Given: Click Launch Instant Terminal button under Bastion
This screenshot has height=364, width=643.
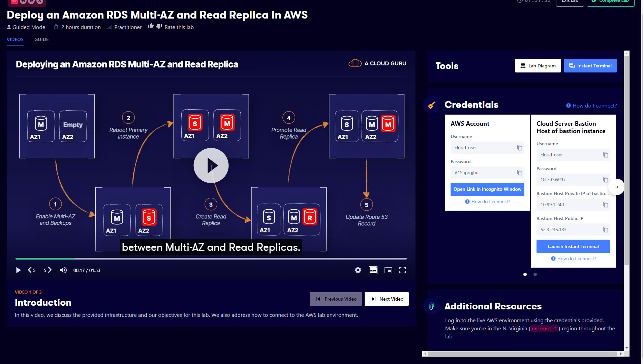Looking at the screenshot, I should pyautogui.click(x=573, y=246).
